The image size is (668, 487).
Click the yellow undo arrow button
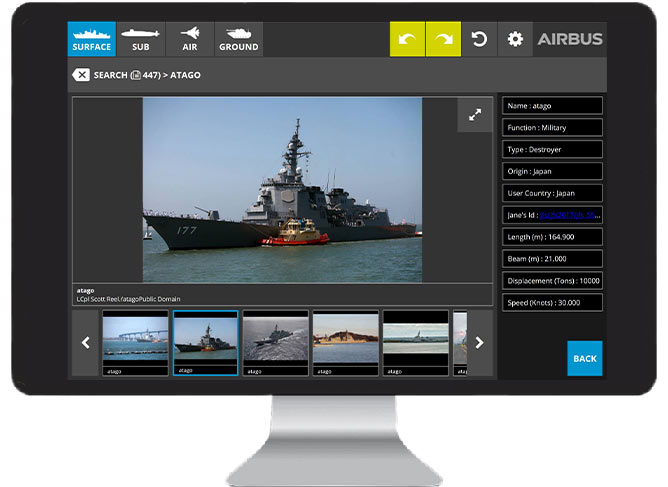(x=407, y=39)
